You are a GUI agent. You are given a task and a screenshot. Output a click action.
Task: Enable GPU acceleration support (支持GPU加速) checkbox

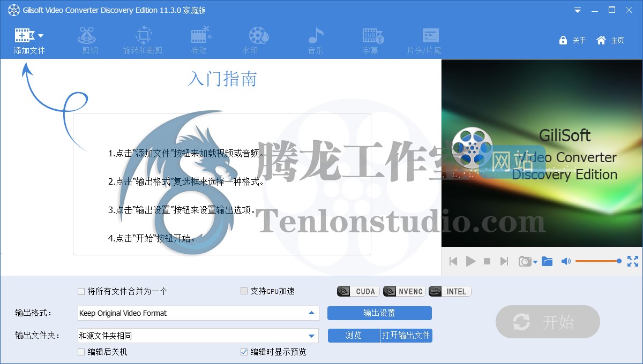coord(244,291)
